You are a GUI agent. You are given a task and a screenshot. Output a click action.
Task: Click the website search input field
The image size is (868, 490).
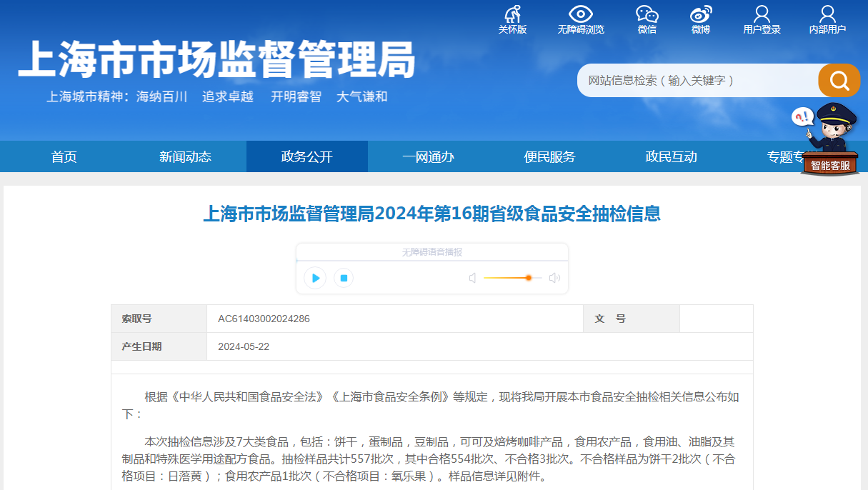(698, 80)
